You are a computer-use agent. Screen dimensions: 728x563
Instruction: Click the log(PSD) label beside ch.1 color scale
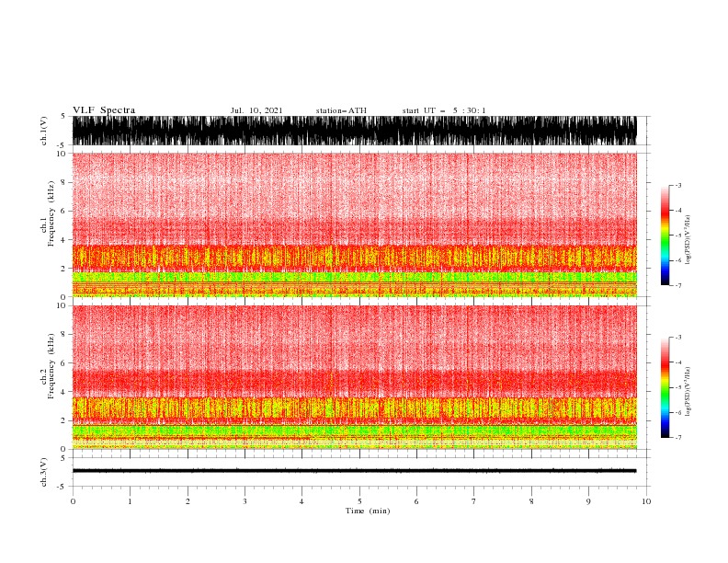coord(688,240)
